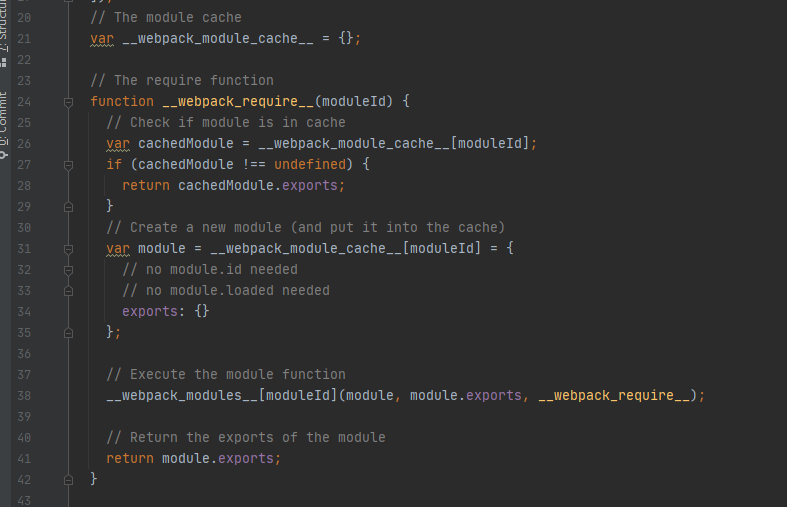This screenshot has height=507, width=787.
Task: Click the 'function' keyword on line 24
Action: click(122, 101)
